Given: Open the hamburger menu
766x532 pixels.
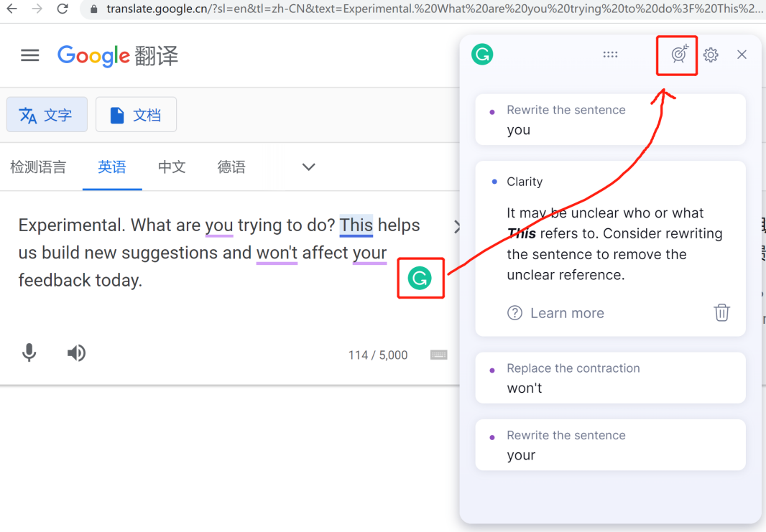Looking at the screenshot, I should click(x=29, y=55).
